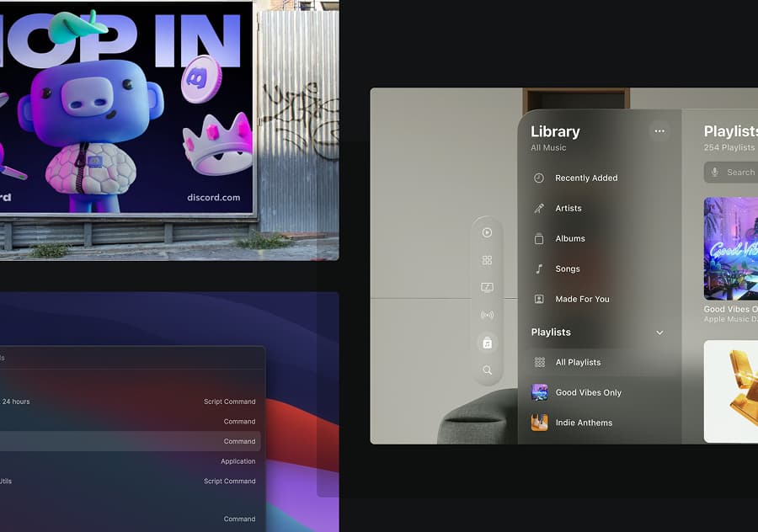Open the Library more options ellipsis
The image size is (758, 532).
(659, 131)
